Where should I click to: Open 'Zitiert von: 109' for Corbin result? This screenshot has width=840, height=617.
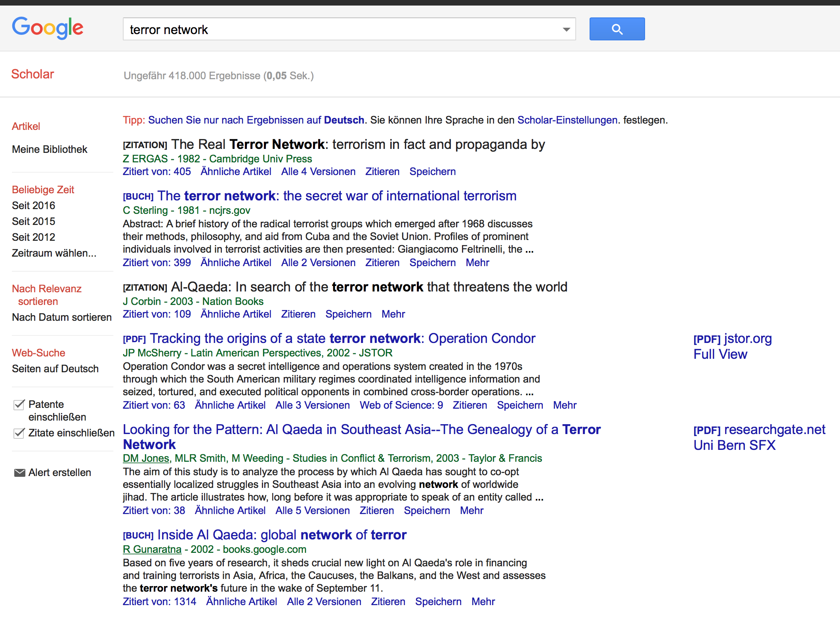point(157,314)
